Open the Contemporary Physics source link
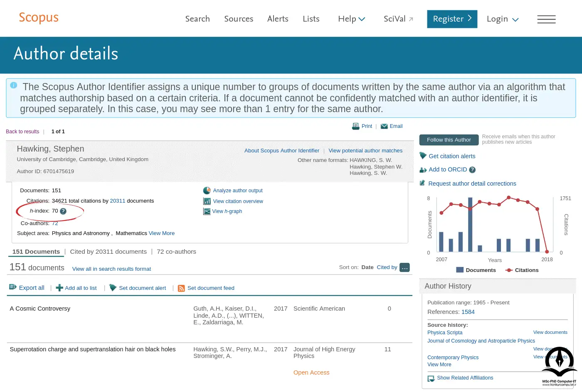 pyautogui.click(x=453, y=358)
